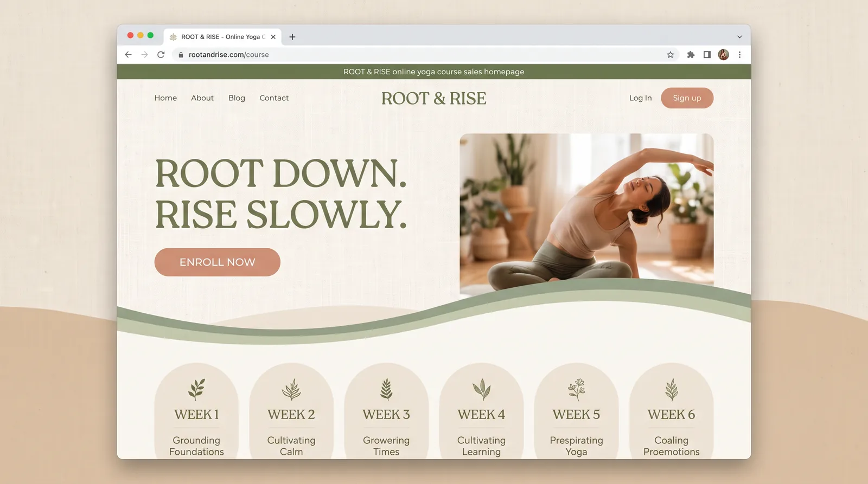
Task: Select the WEEK 5 heading
Action: [x=576, y=415]
